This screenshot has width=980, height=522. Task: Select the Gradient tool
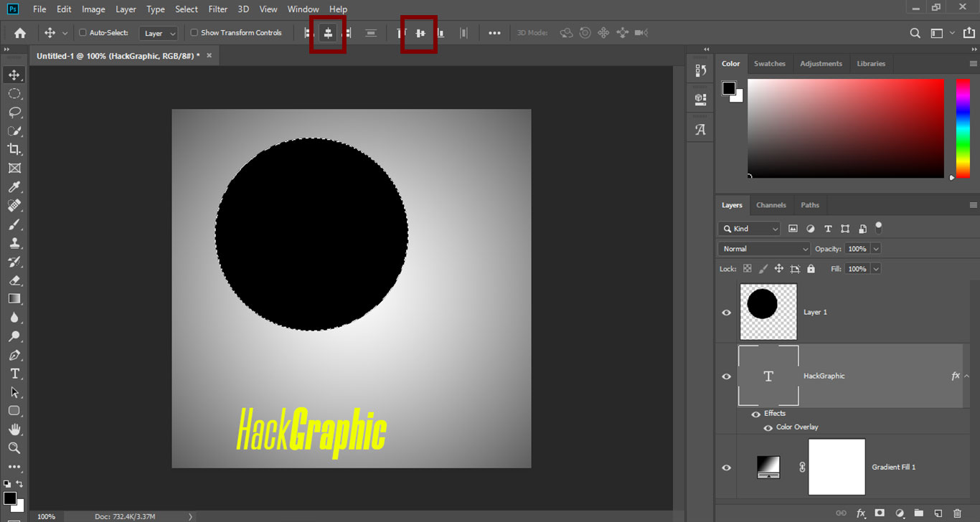coord(14,299)
